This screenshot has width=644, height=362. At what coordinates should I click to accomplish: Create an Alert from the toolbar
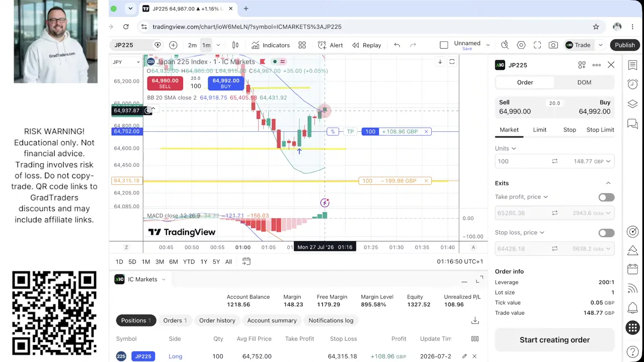(x=330, y=45)
